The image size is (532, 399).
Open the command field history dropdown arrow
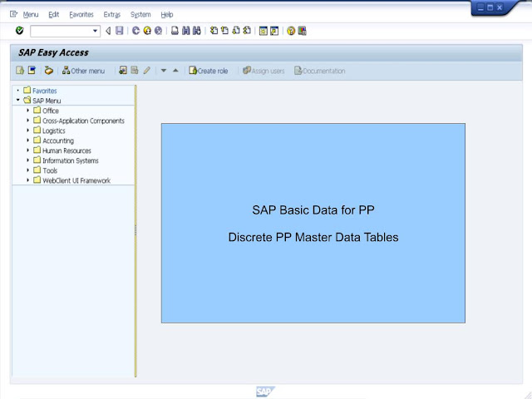click(x=95, y=32)
